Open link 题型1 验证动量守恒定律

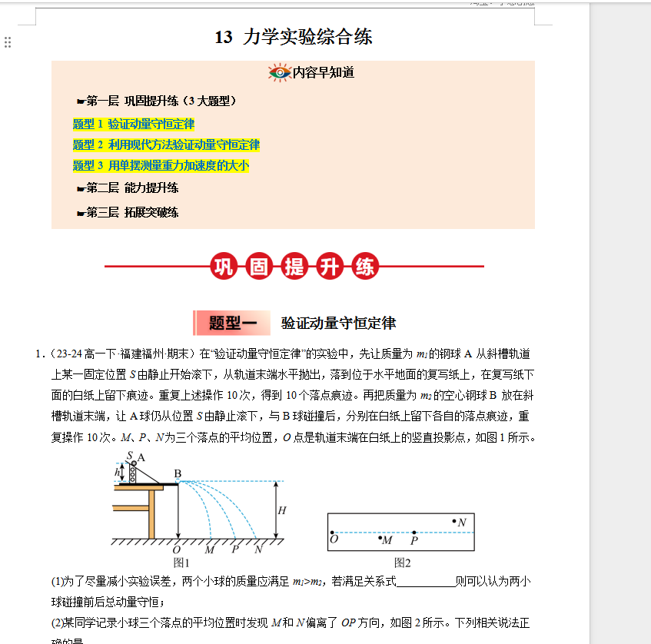(134, 124)
